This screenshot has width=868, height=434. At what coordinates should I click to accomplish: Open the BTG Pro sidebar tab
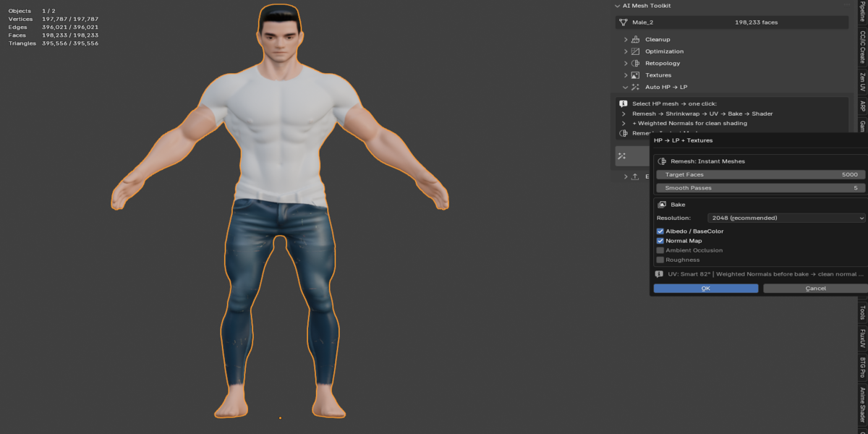click(862, 367)
